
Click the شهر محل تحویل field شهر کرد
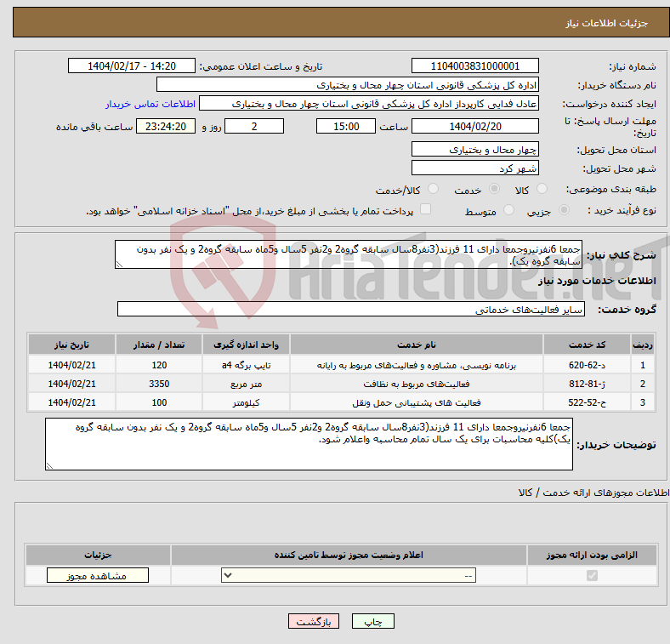474,168
